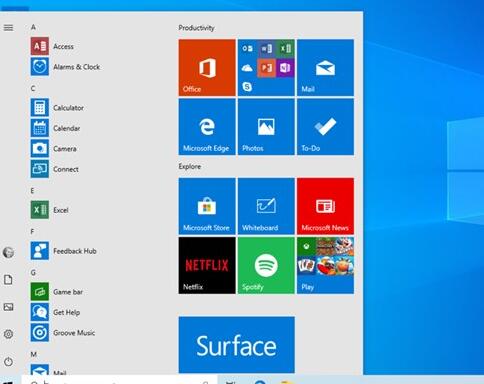Image resolution: width=484 pixels, height=384 pixels.
Task: Click the Productivity group title
Action: (196, 28)
